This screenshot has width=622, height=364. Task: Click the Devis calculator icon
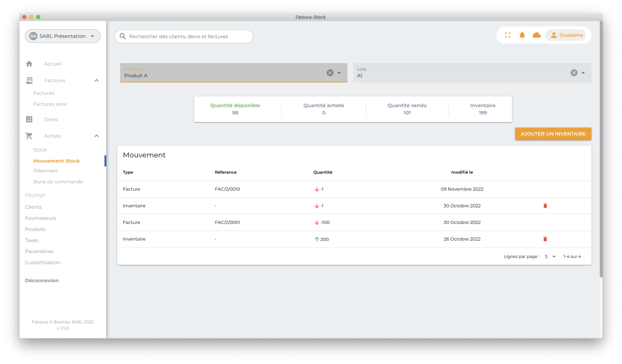click(x=29, y=119)
